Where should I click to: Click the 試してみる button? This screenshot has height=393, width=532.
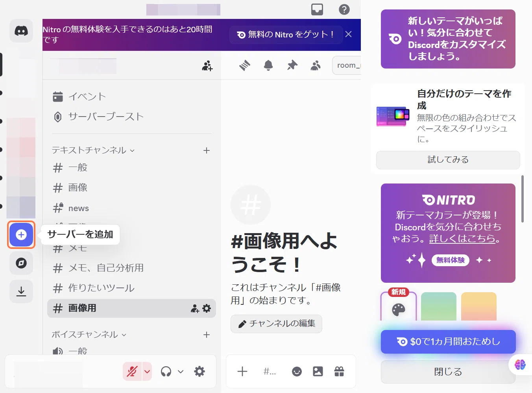[x=448, y=160]
